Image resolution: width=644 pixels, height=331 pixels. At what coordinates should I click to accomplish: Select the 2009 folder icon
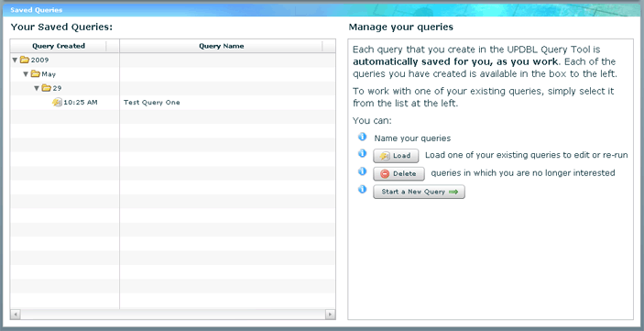25,60
